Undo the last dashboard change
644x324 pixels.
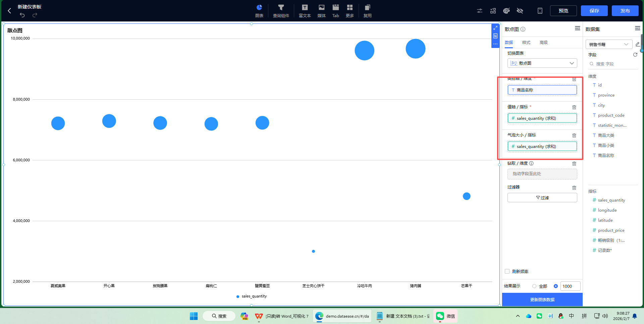(x=22, y=15)
